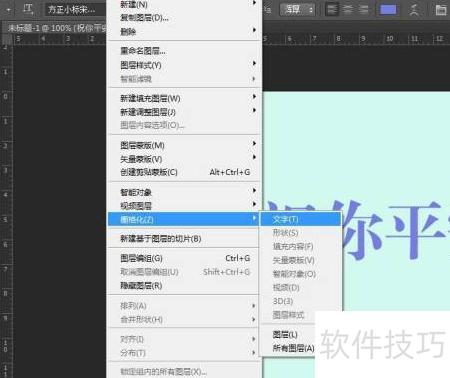Open the 删除 submenu
Image resolution: width=450 pixels, height=378 pixels.
pyautogui.click(x=184, y=32)
